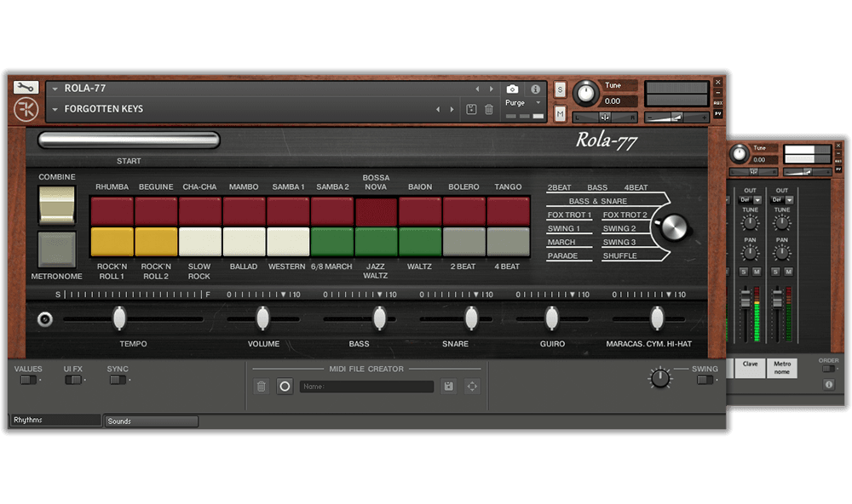Click the rhythm selector rotary knob
852x504 pixels.
click(x=674, y=227)
